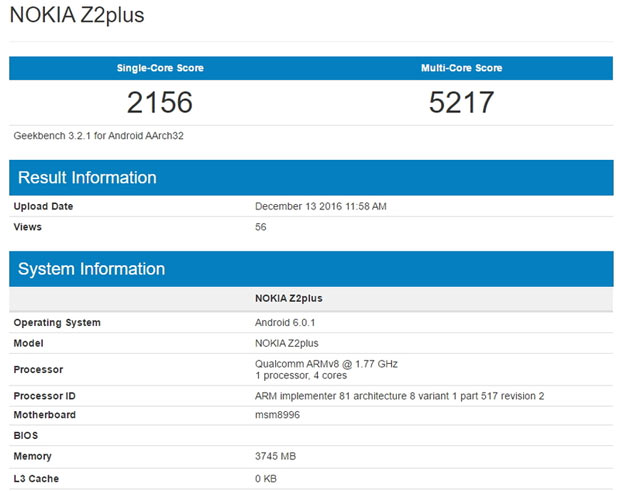Click the Motherboard label
This screenshot has width=620, height=491.
tap(44, 415)
